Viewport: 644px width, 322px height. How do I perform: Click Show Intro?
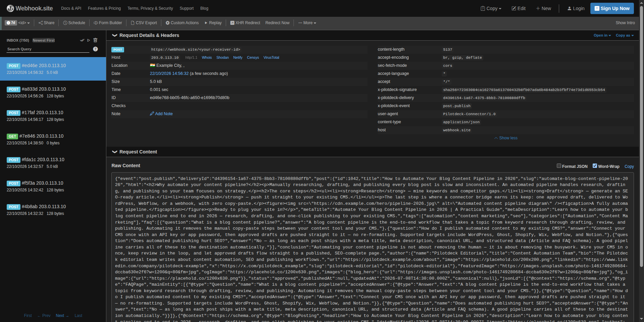[625, 23]
